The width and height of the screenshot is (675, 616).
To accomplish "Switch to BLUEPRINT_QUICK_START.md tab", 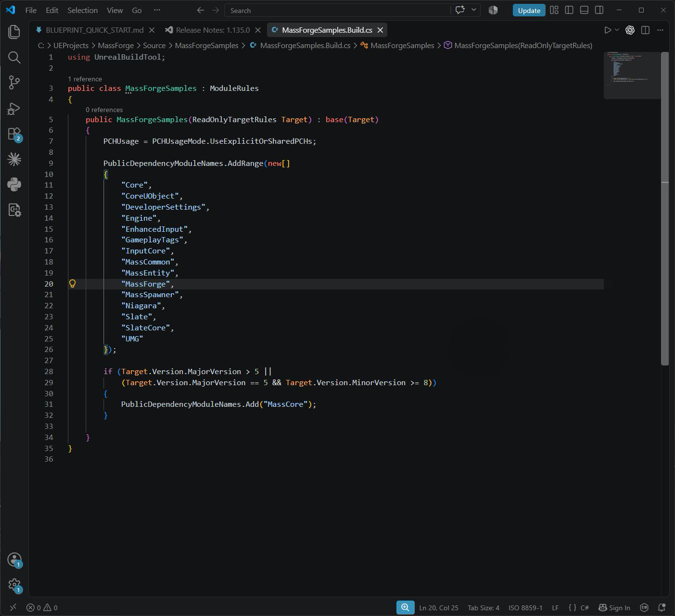I will [94, 30].
